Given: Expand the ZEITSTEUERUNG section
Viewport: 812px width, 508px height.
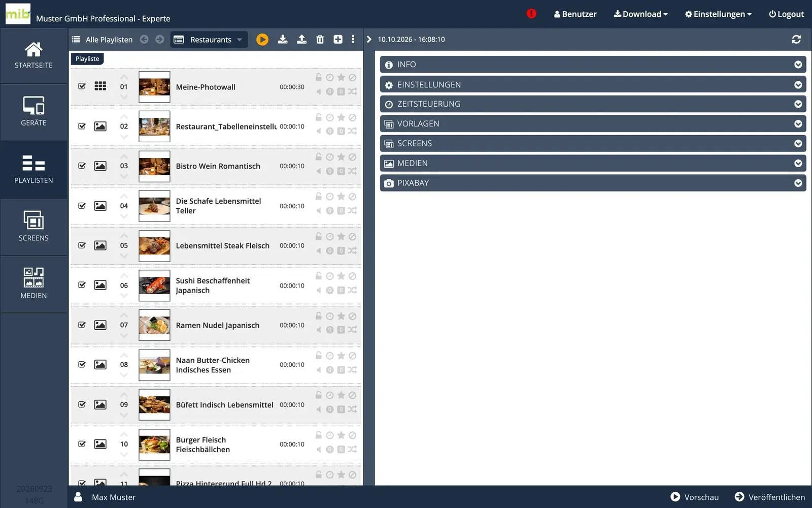Looking at the screenshot, I should click(x=593, y=104).
